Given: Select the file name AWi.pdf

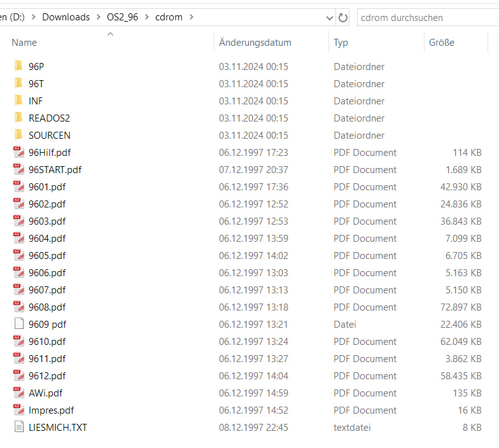Looking at the screenshot, I should pyautogui.click(x=46, y=393).
